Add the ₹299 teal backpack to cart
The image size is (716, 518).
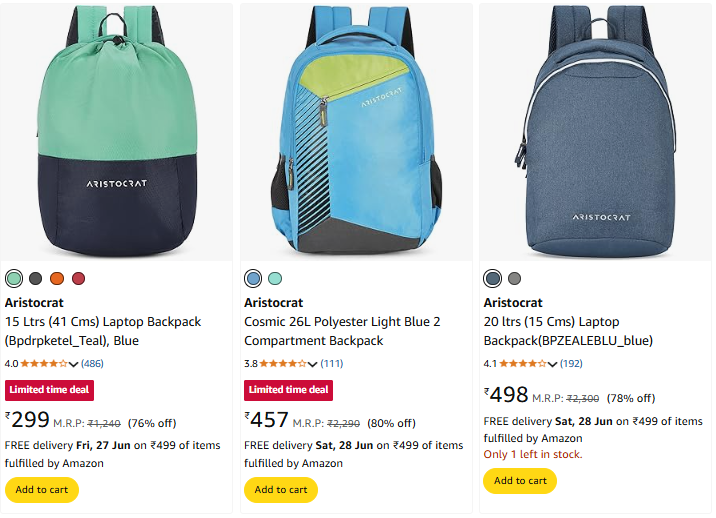[x=42, y=490]
